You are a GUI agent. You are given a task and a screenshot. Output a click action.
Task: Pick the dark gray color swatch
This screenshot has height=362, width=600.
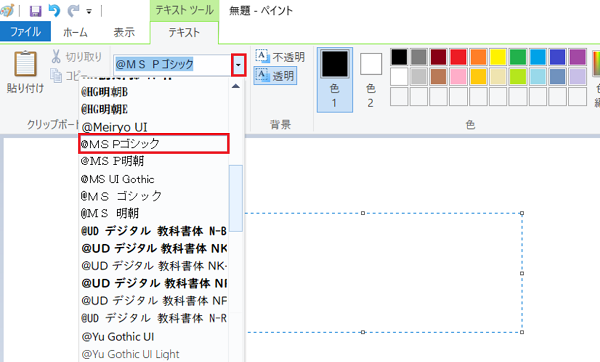419,57
